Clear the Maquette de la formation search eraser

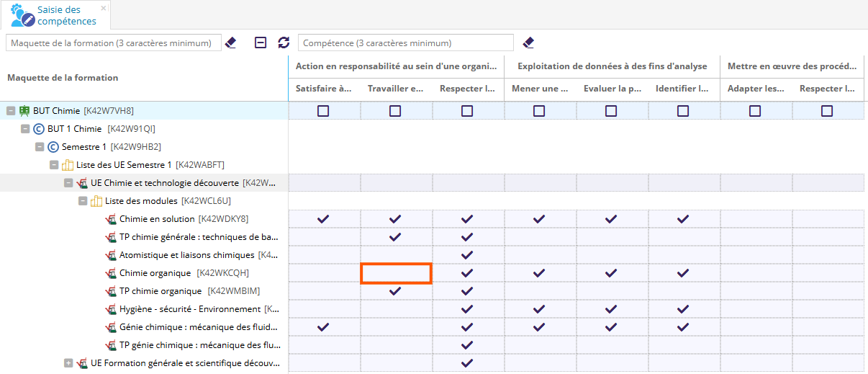(230, 43)
